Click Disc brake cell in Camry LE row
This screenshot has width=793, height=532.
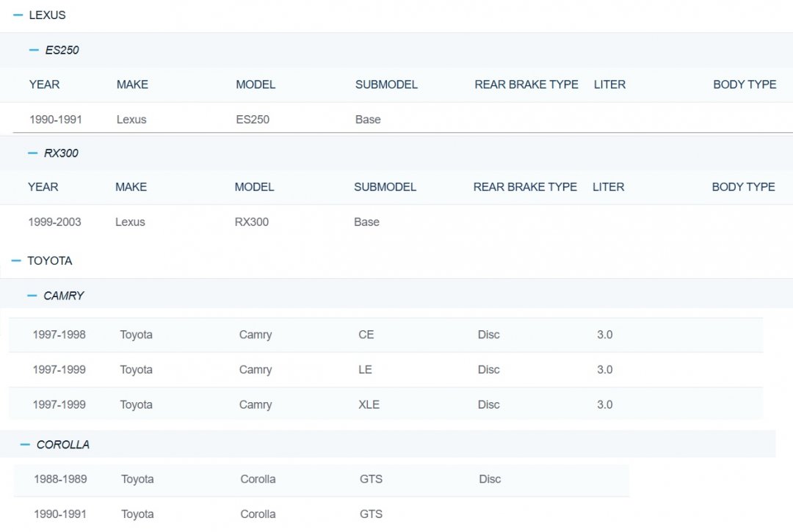(x=488, y=370)
